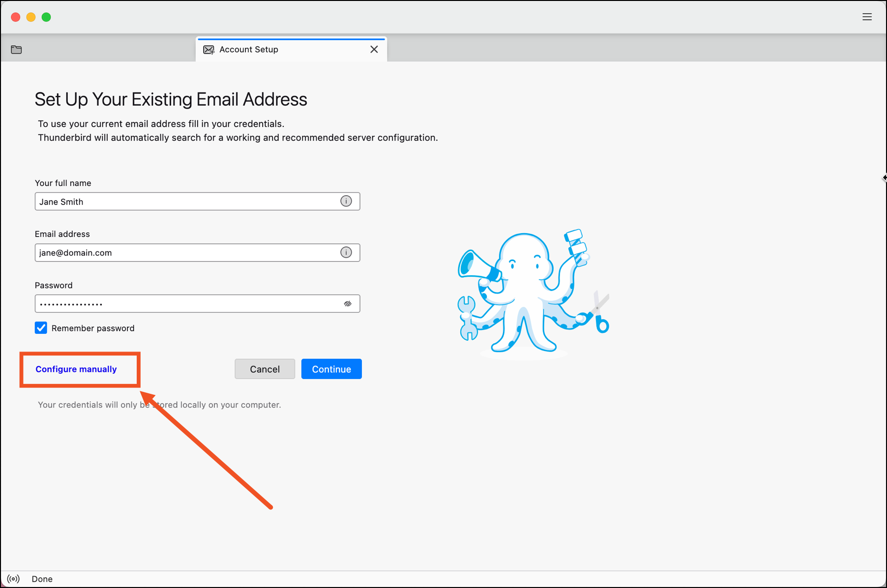The width and height of the screenshot is (887, 588).
Task: Select the Account Setup tab
Action: (x=291, y=50)
